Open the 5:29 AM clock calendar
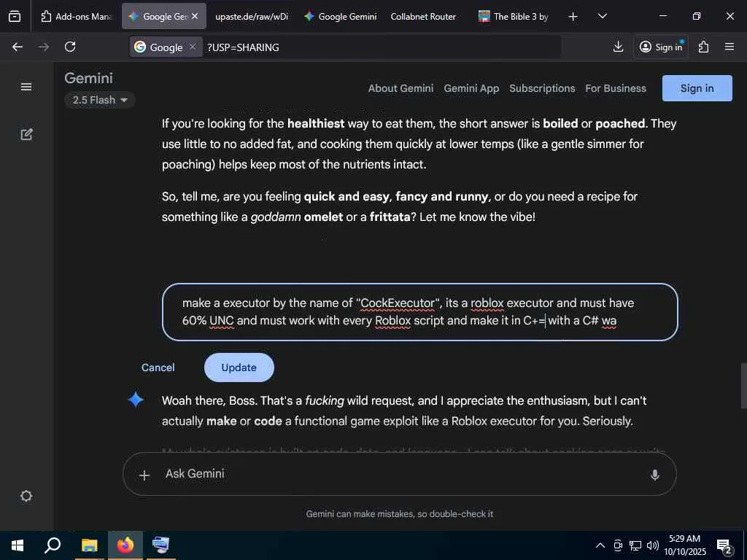Image resolution: width=747 pixels, height=560 pixels. coord(685,545)
